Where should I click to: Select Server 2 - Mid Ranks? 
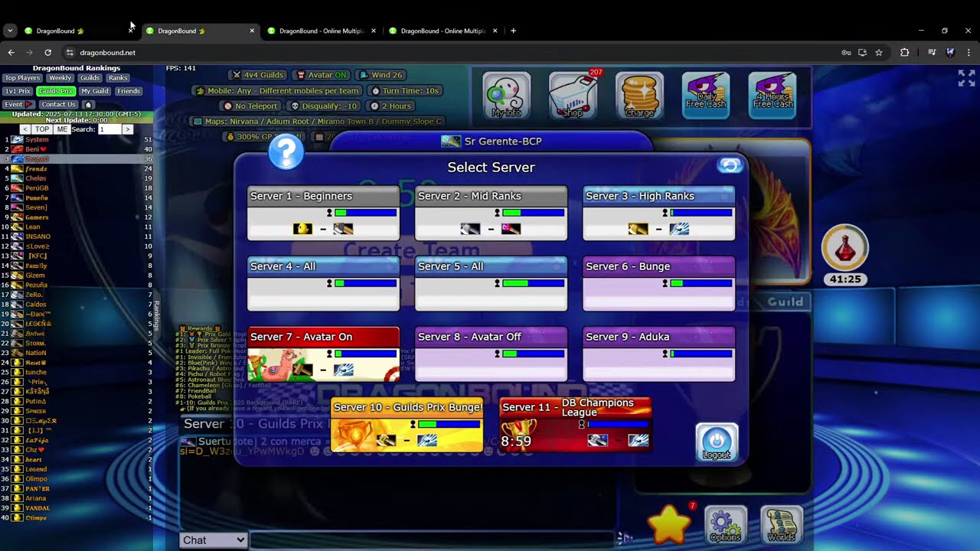491,213
